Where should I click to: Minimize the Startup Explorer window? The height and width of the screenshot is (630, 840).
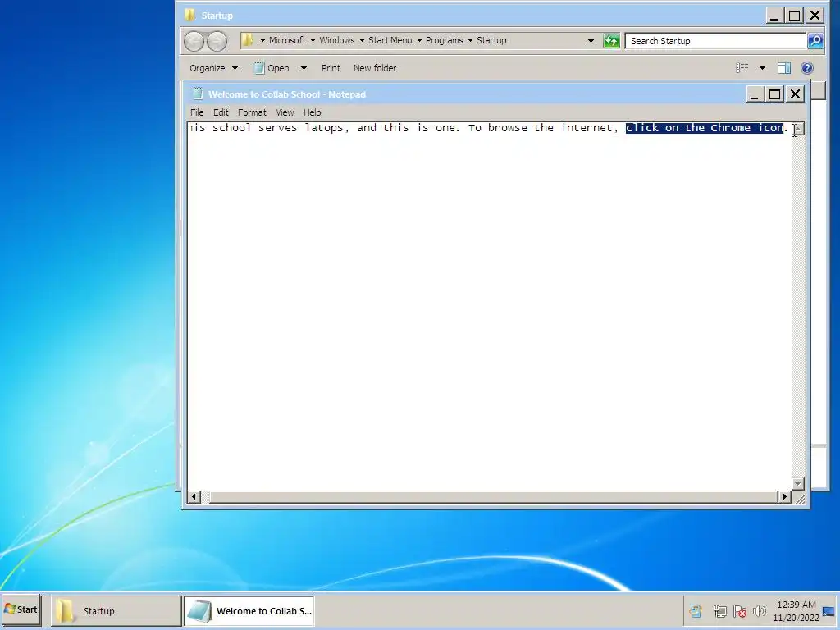coord(774,16)
